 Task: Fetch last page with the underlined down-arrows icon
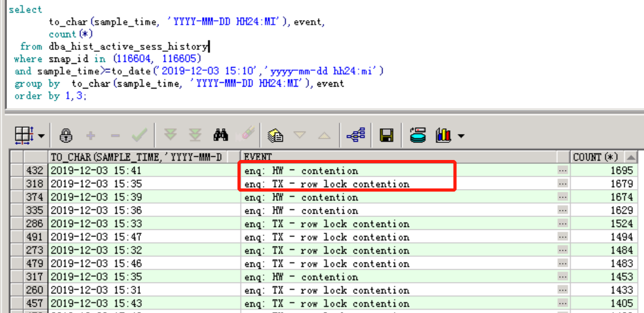click(x=195, y=135)
